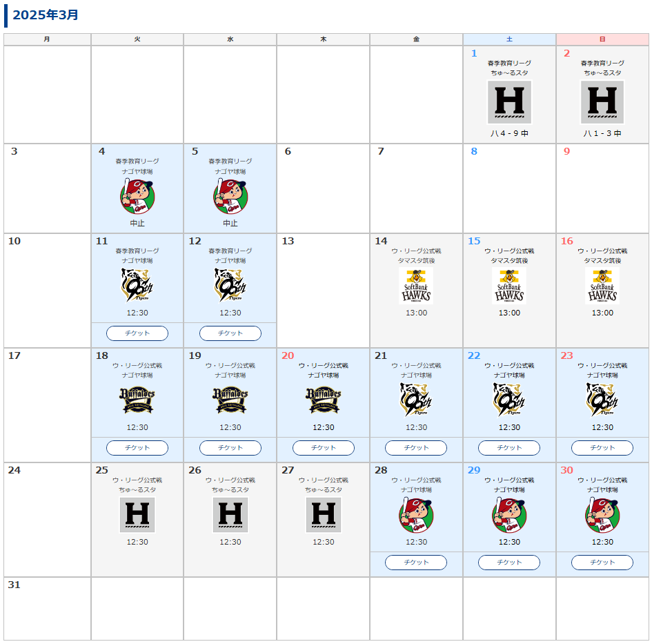652x644 pixels.
Task: Click the date number 24
Action: click(x=14, y=470)
